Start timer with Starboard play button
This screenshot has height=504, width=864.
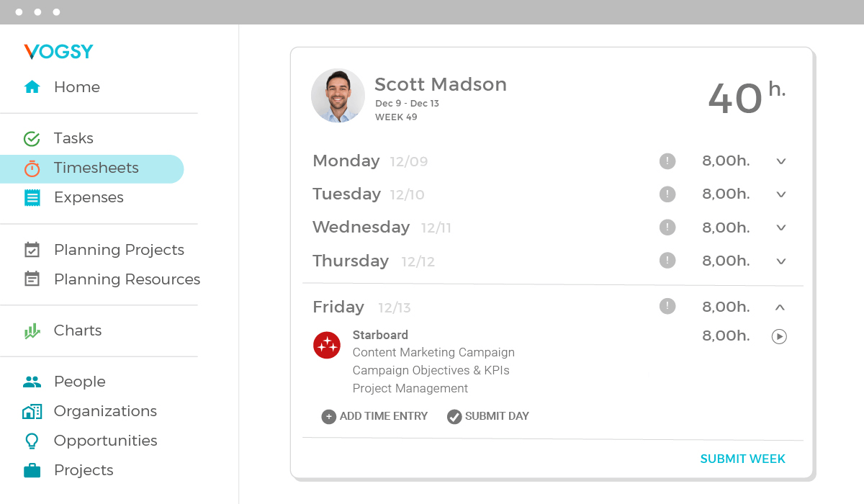779,336
